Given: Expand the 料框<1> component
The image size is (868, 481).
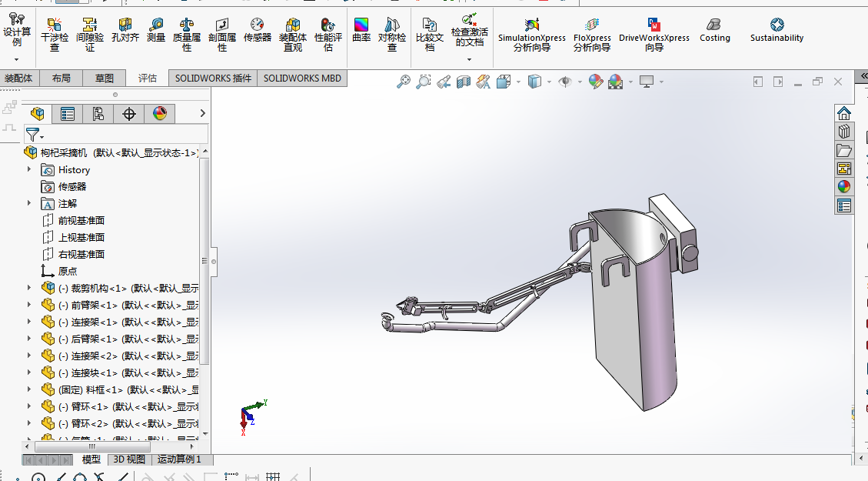Looking at the screenshot, I should pos(29,389).
